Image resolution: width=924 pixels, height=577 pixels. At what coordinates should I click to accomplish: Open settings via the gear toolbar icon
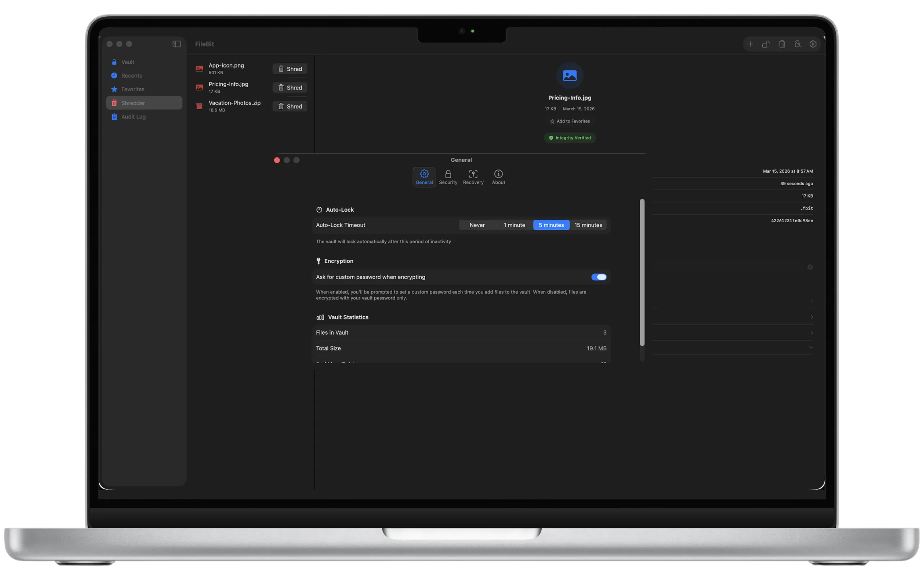(x=813, y=44)
